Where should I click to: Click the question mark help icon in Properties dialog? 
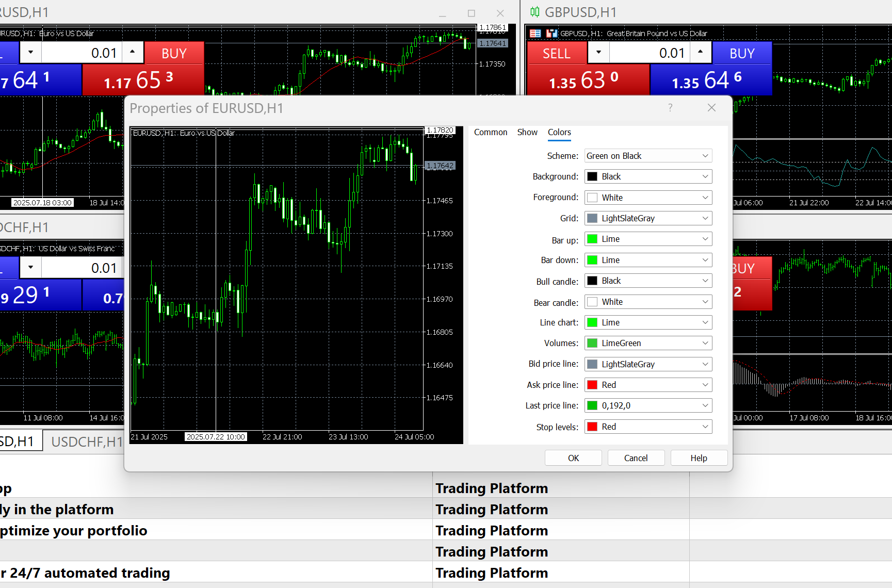tap(670, 108)
